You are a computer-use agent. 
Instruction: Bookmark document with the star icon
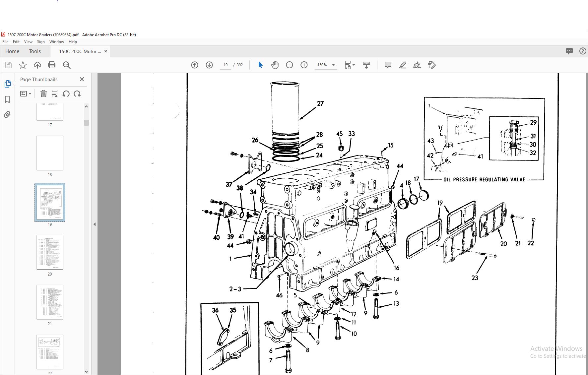[x=23, y=65]
